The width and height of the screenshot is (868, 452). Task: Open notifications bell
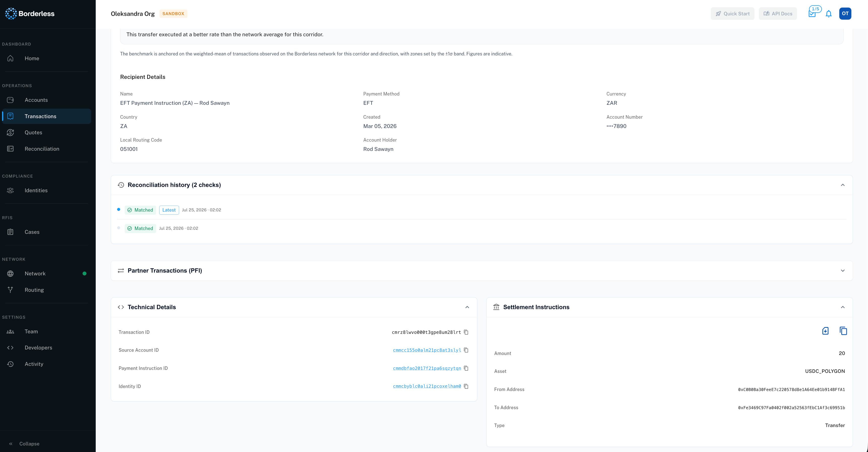point(828,14)
